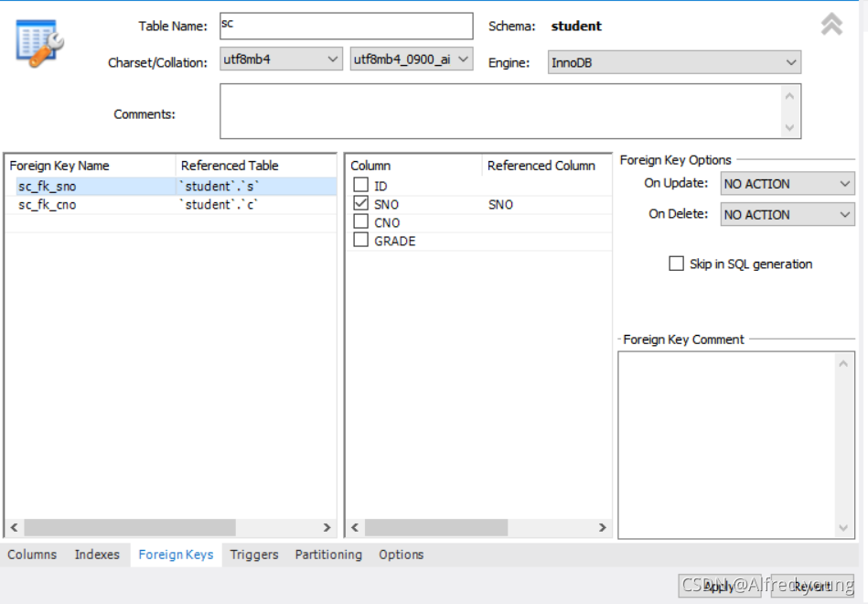Viewport: 868px width, 604px height.
Task: Select the sc_fk_sno foreign key row
Action: point(171,186)
